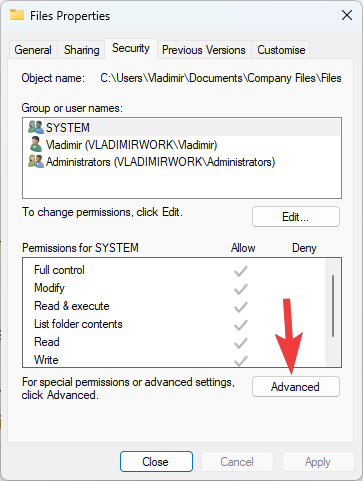Click the Read permission allow checkmark
Image resolution: width=363 pixels, height=481 pixels.
click(241, 343)
